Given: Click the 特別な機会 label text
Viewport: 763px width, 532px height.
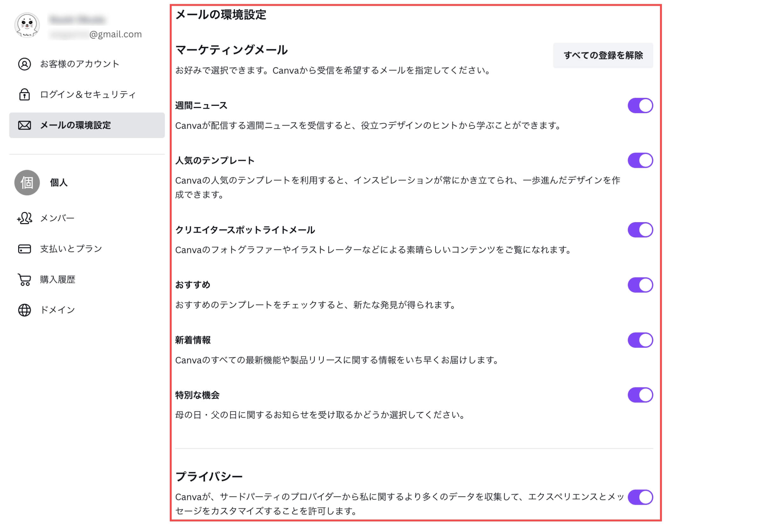Looking at the screenshot, I should [197, 395].
